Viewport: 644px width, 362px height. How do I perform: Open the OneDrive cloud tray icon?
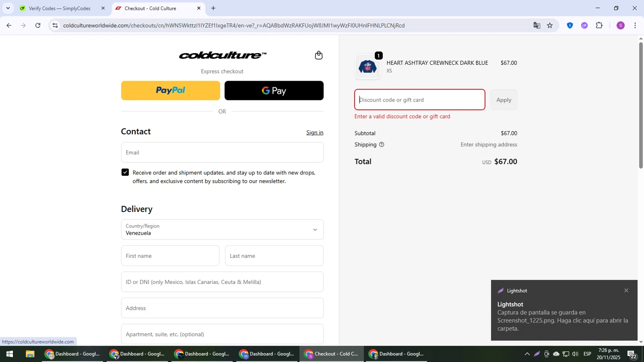coord(556,354)
